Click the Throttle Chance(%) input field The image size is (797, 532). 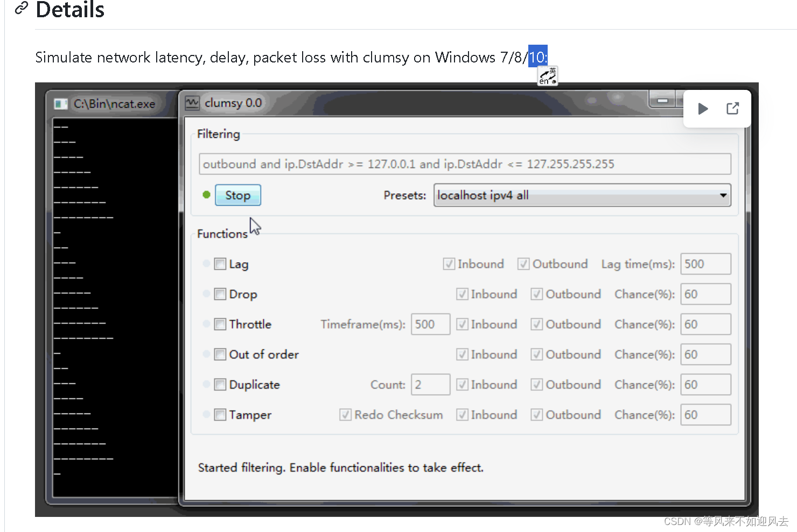pyautogui.click(x=705, y=324)
